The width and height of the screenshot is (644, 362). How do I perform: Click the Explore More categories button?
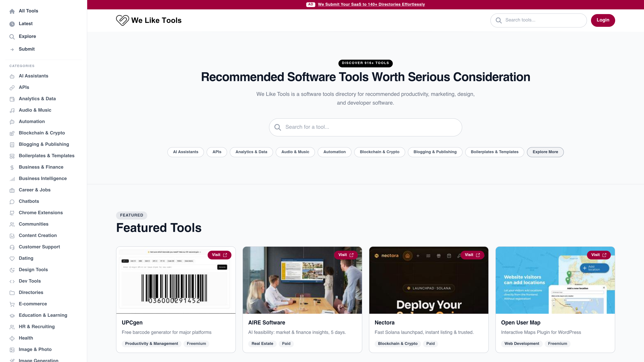(545, 152)
